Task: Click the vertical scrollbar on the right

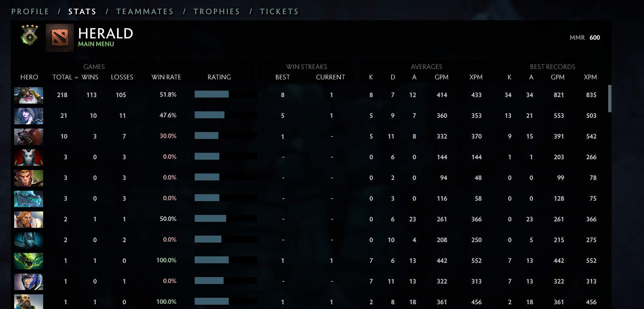Action: click(609, 98)
